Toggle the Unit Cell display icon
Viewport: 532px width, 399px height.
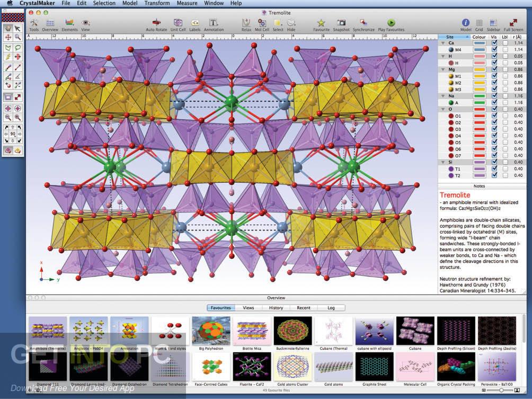[178, 22]
